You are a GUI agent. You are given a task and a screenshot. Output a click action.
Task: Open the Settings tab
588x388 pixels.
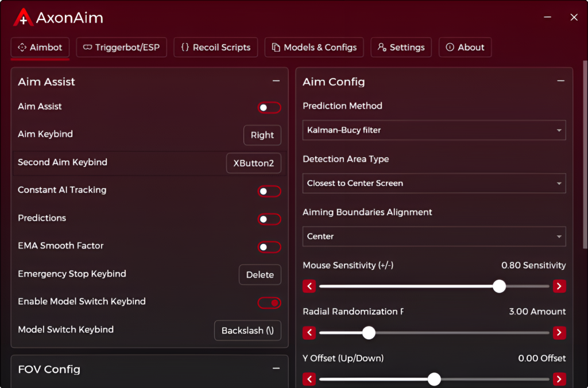401,47
